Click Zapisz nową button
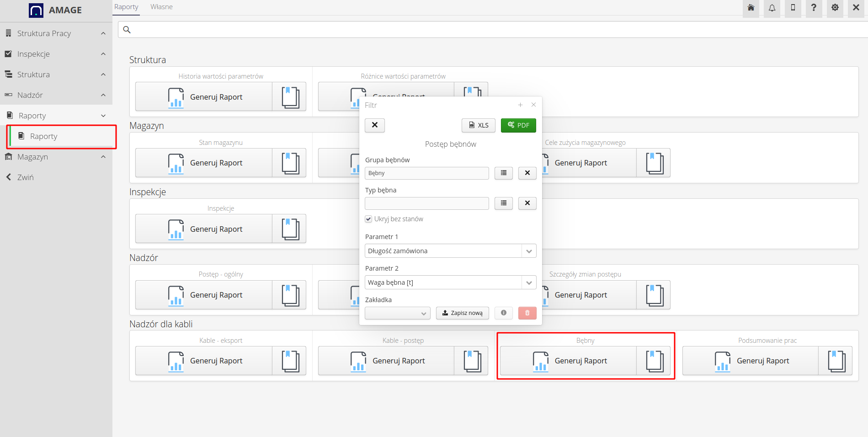This screenshot has height=437, width=868. [x=462, y=313]
